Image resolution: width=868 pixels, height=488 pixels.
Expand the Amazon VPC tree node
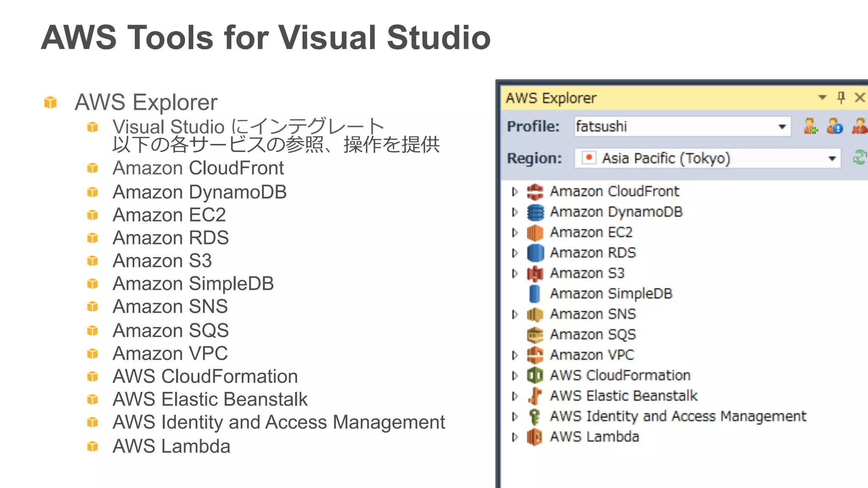click(515, 355)
